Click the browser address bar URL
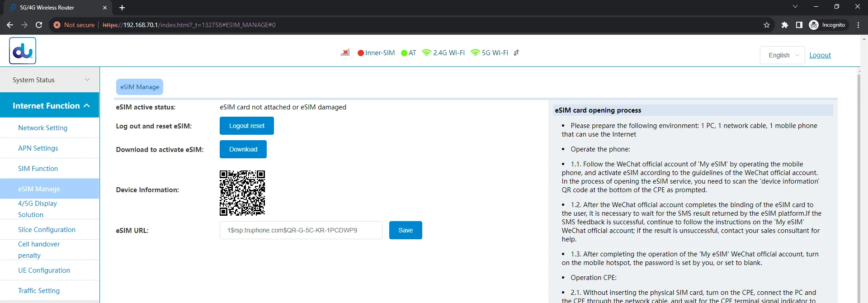868x303 pixels. (x=189, y=25)
